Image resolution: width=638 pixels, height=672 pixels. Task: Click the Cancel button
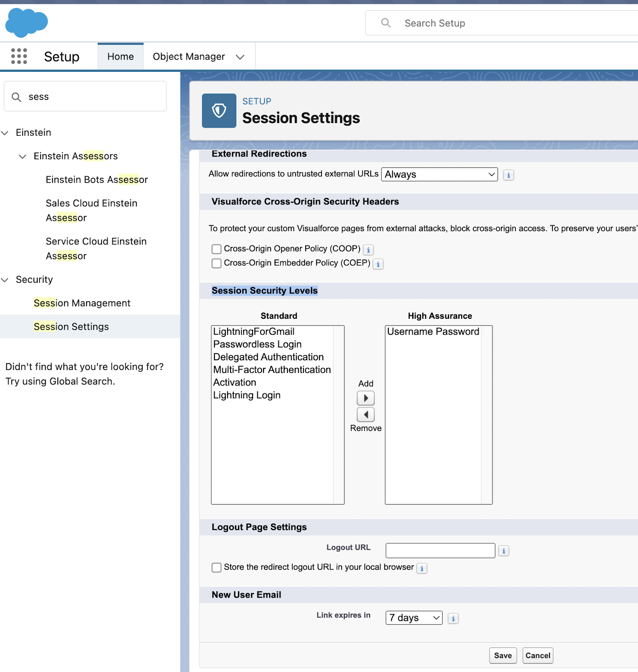click(x=538, y=656)
